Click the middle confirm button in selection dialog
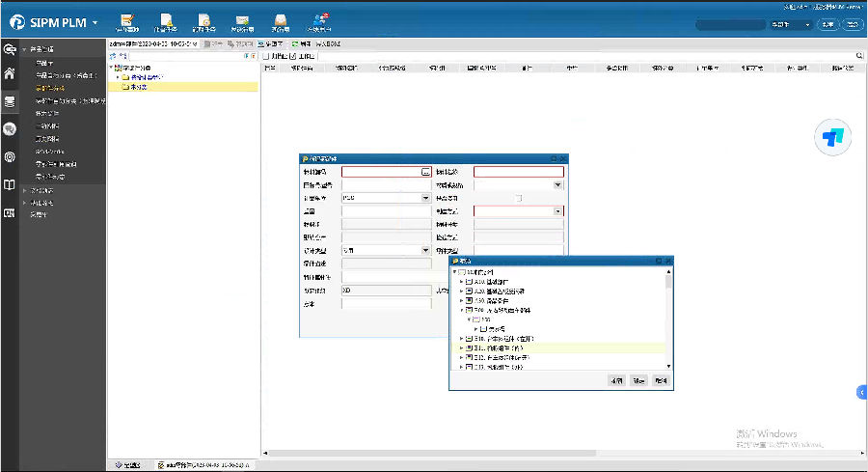Image resolution: width=868 pixels, height=472 pixels. (637, 380)
